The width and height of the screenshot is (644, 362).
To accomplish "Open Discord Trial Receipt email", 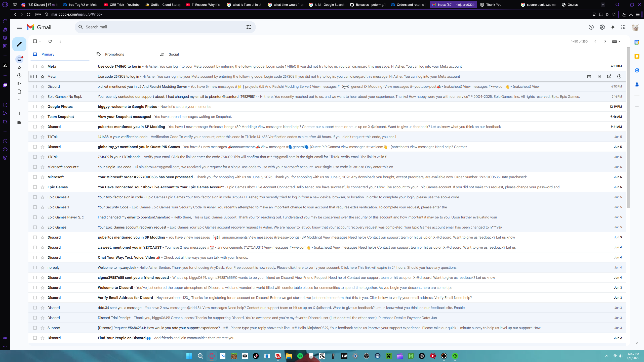I will pyautogui.click(x=327, y=318).
